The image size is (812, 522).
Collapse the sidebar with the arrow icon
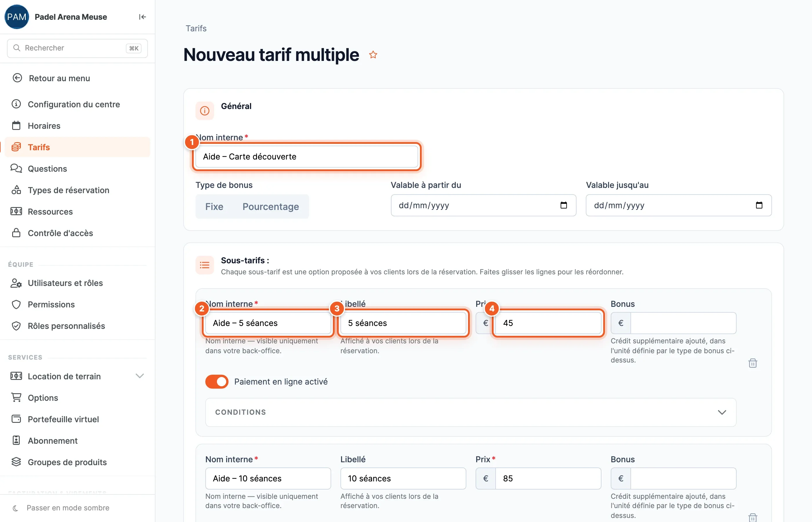coord(142,17)
